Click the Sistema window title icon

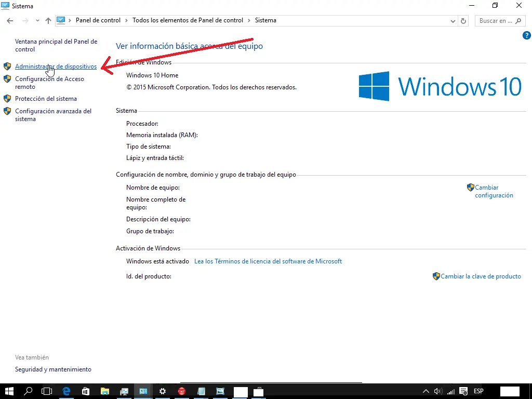click(5, 6)
